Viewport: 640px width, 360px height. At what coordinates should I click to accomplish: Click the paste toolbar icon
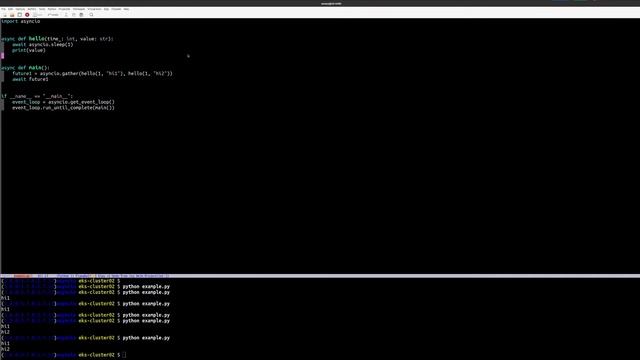click(x=81, y=15)
